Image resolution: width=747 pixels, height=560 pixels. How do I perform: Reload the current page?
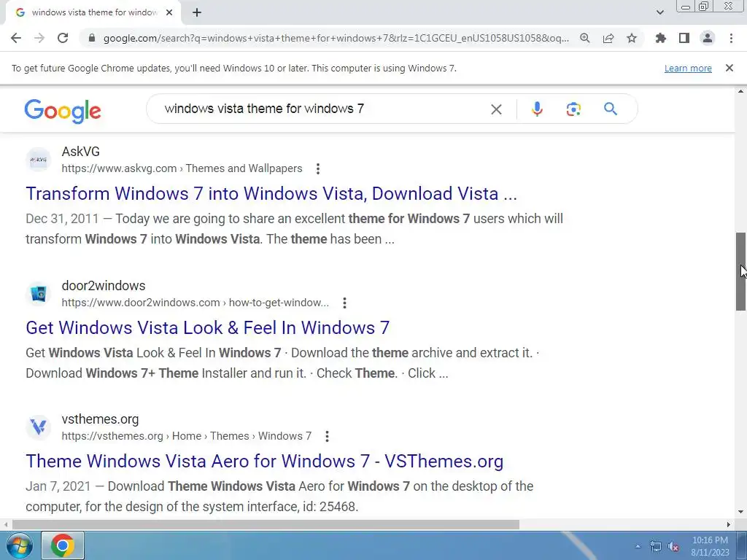coord(63,38)
